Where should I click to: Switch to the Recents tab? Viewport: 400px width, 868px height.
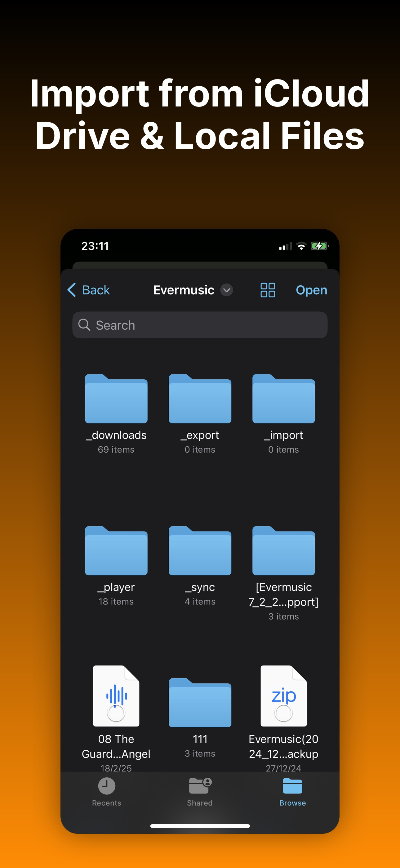pyautogui.click(x=107, y=792)
